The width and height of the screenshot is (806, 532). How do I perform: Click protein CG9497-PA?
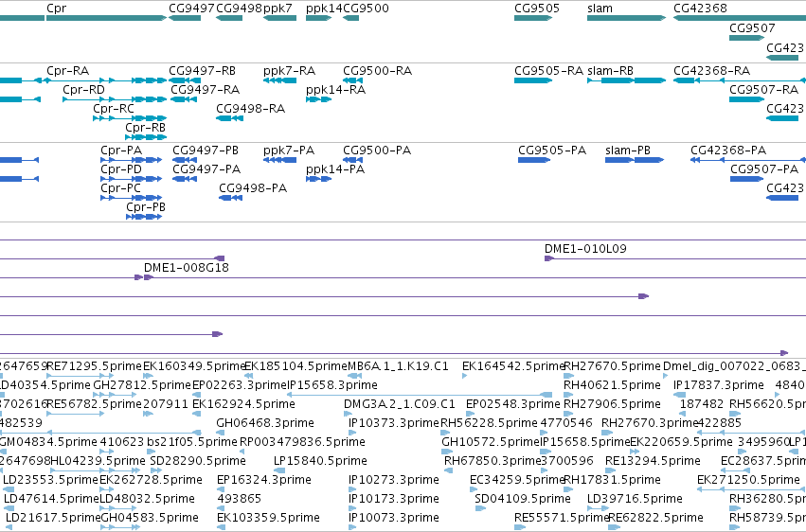(x=185, y=179)
